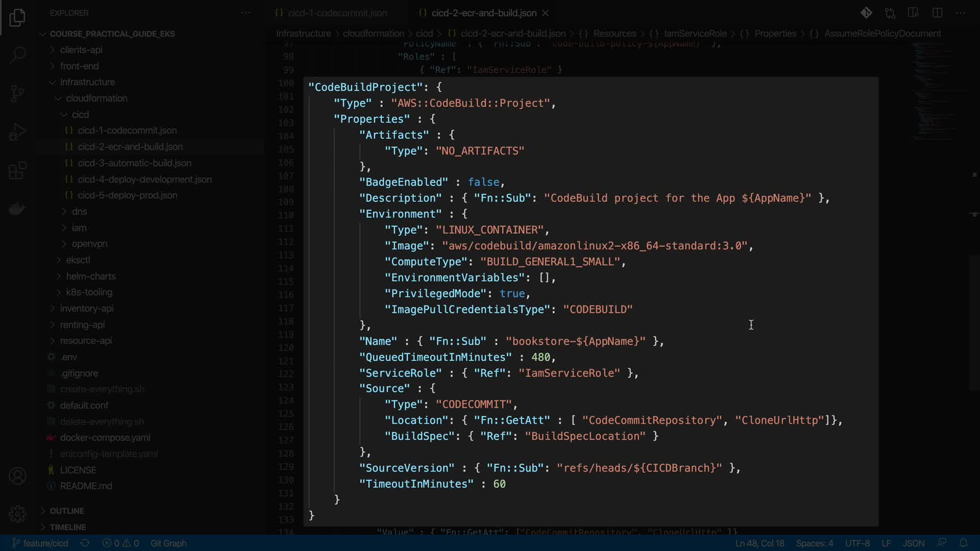Expand the TIMELINE section
The height and width of the screenshot is (551, 980).
[x=68, y=527]
